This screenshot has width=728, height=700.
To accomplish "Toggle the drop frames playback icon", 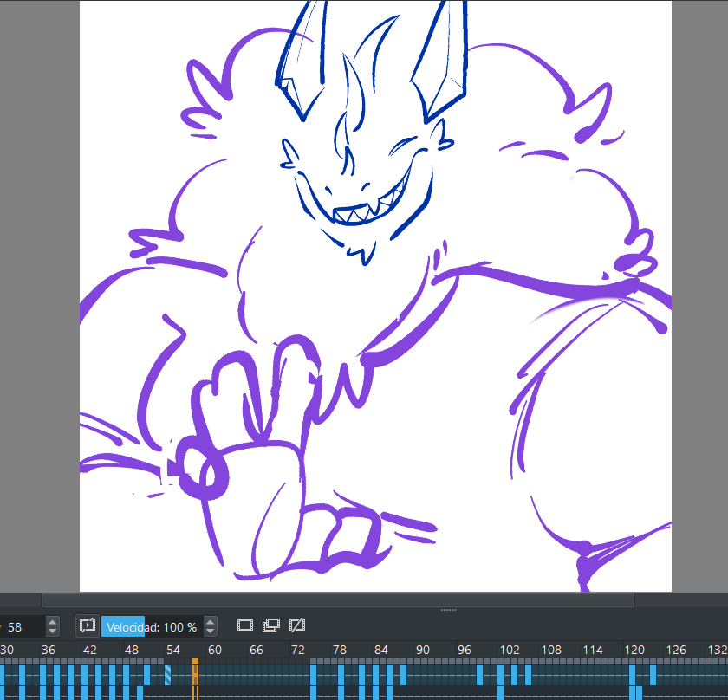I will pos(87,625).
